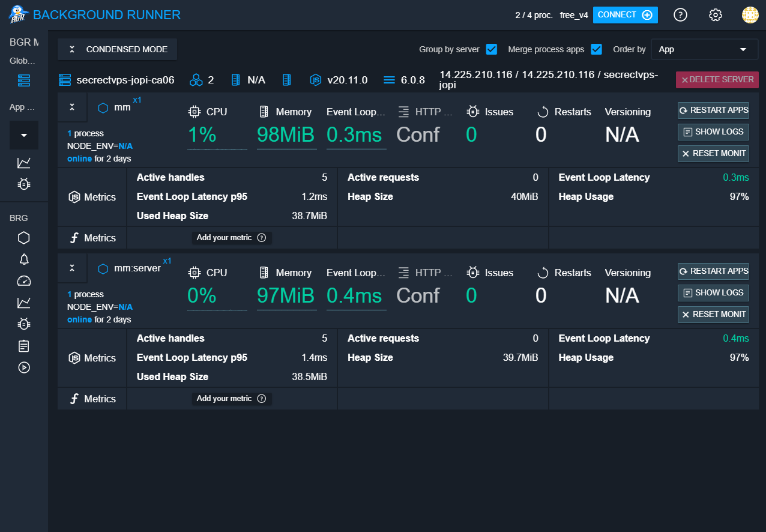Show logs for mm
Image resolution: width=766 pixels, height=532 pixels.
[714, 131]
